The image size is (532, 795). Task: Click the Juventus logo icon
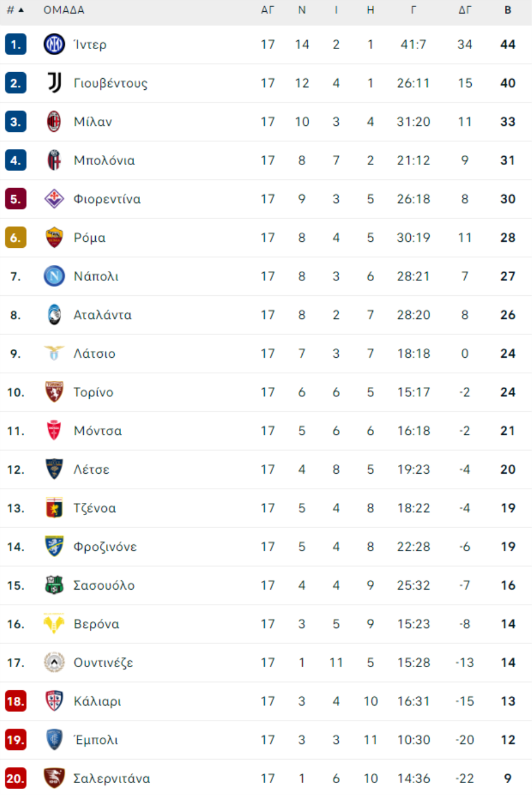tap(54, 83)
